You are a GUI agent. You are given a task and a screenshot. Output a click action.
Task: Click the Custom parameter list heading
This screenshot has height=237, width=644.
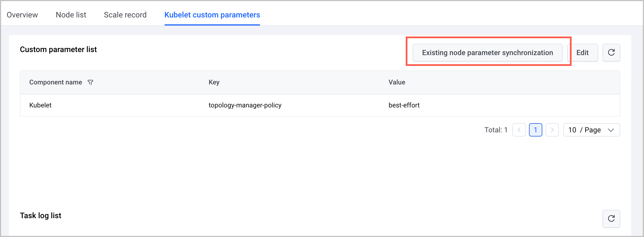[58, 49]
